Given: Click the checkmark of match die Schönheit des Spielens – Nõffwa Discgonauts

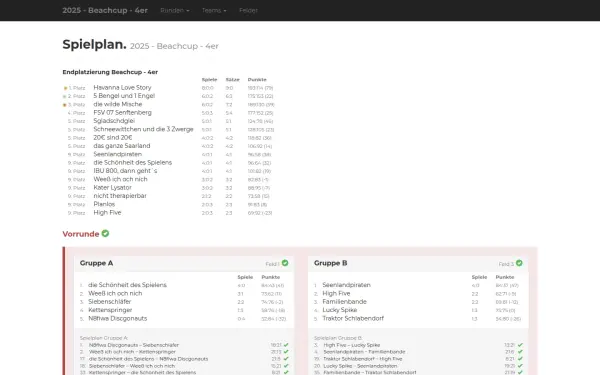Looking at the screenshot, I should point(286,359).
